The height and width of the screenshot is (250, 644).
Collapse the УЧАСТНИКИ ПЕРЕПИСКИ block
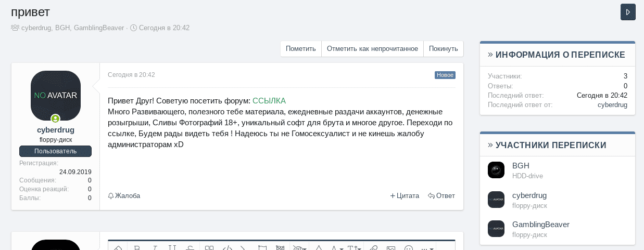(490, 145)
